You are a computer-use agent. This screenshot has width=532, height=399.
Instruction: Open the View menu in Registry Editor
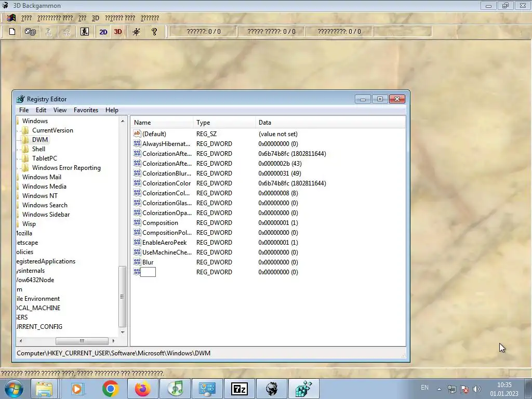click(60, 110)
